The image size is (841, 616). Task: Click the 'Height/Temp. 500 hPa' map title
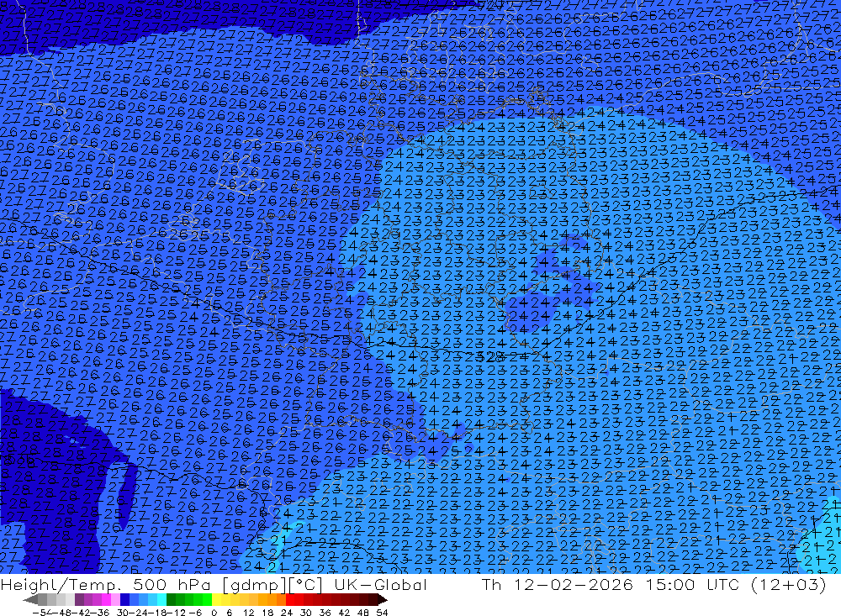click(x=106, y=584)
